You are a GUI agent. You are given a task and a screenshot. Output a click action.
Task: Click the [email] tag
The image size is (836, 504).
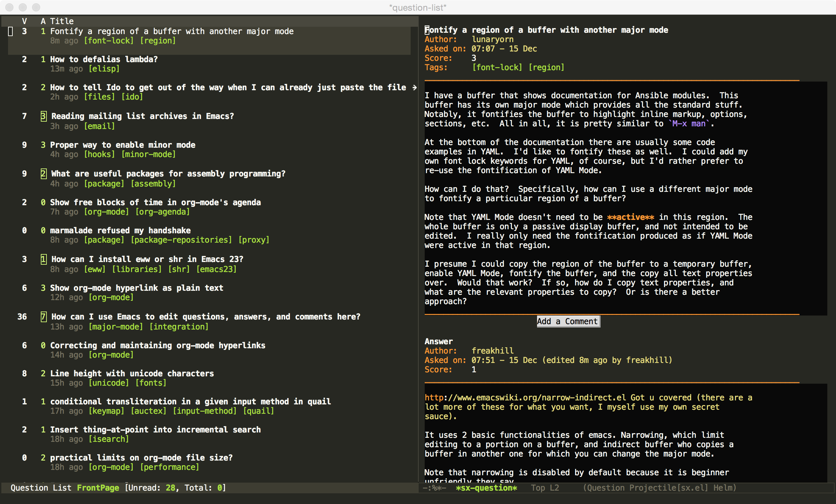click(99, 126)
